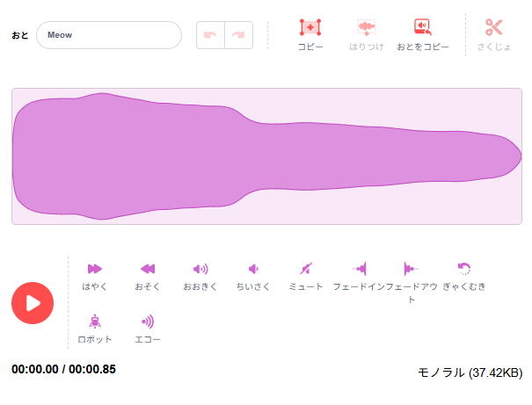Image resolution: width=532 pixels, height=405 pixels.
Task: Click the redo arrow button
Action: point(238,35)
